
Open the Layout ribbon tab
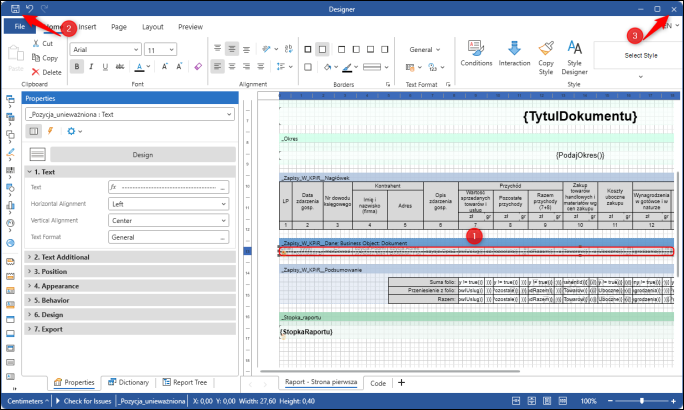pos(153,27)
